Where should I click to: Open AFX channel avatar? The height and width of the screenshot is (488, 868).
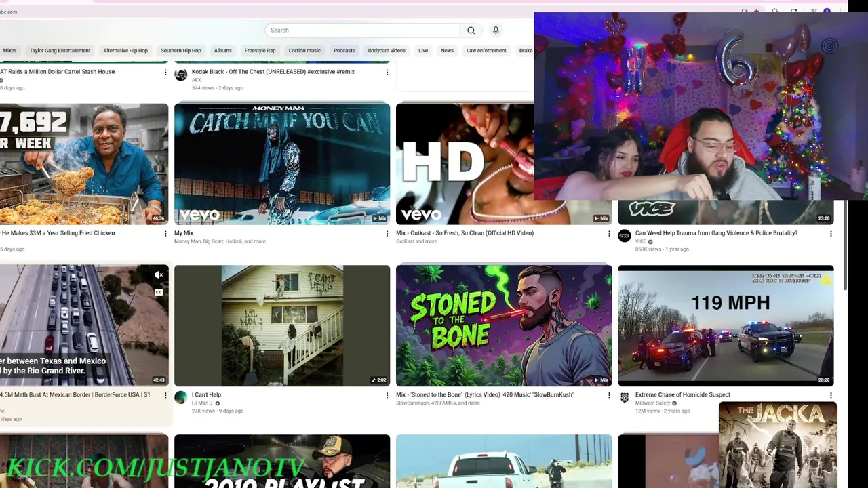coord(181,75)
